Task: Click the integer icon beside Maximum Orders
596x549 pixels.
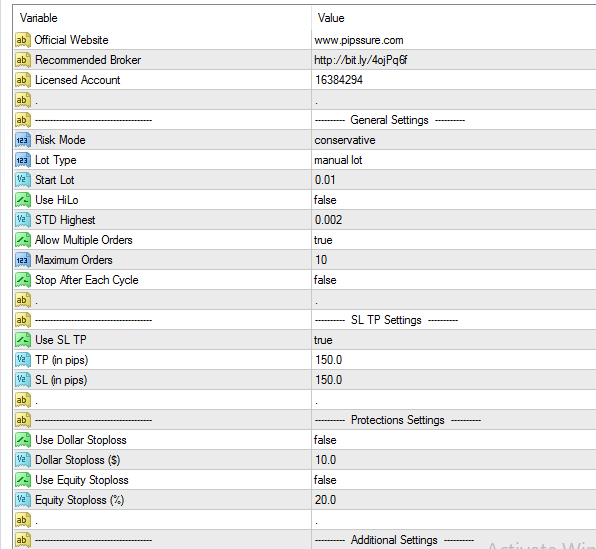Action: point(22,260)
